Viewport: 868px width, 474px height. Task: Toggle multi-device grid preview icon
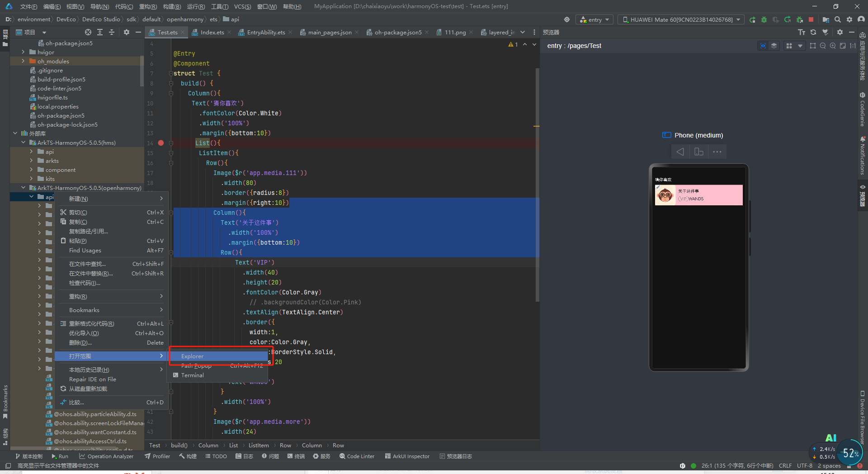[x=789, y=46]
